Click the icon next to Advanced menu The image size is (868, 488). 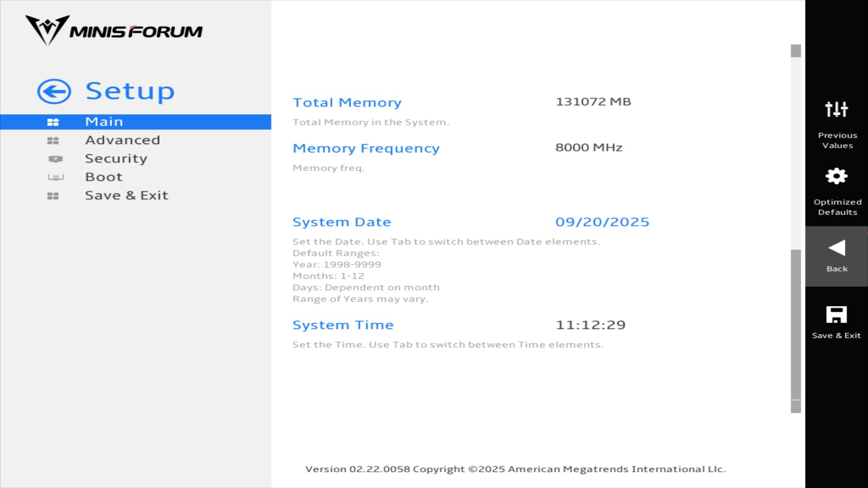(53, 141)
